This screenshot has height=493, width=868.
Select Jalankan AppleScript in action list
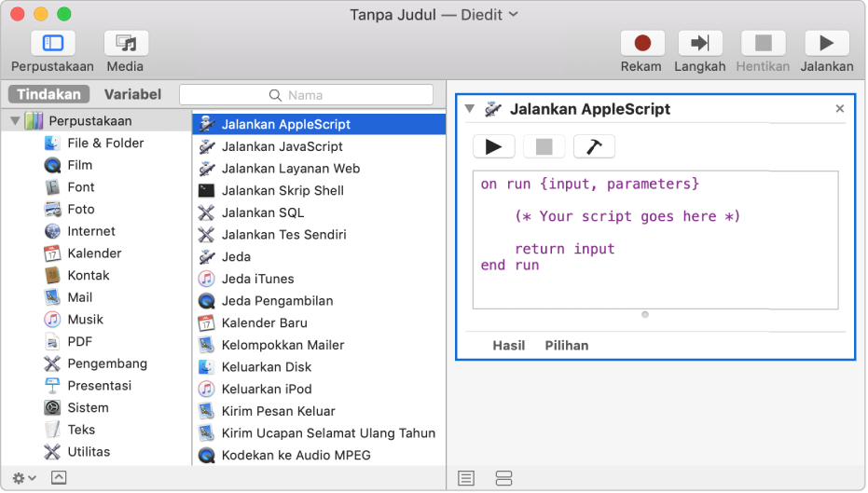click(319, 125)
